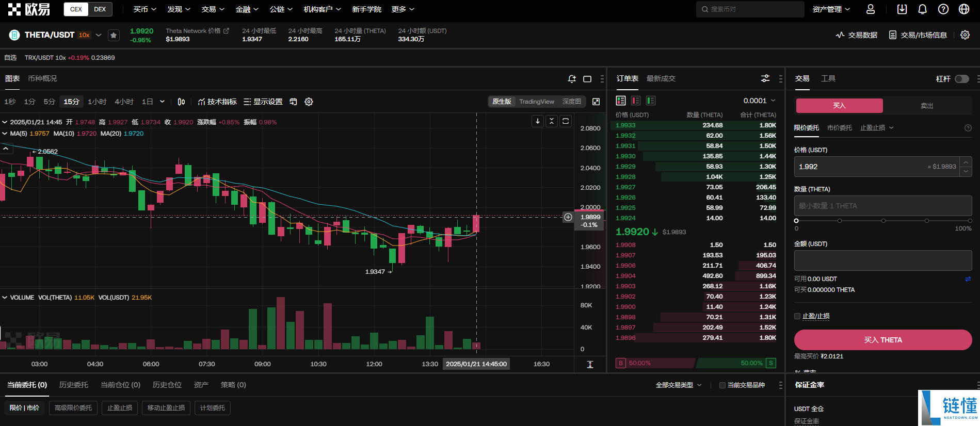Click the chart crosshair plus icon on price axis
Image resolution: width=980 pixels, height=426 pixels.
568,217
